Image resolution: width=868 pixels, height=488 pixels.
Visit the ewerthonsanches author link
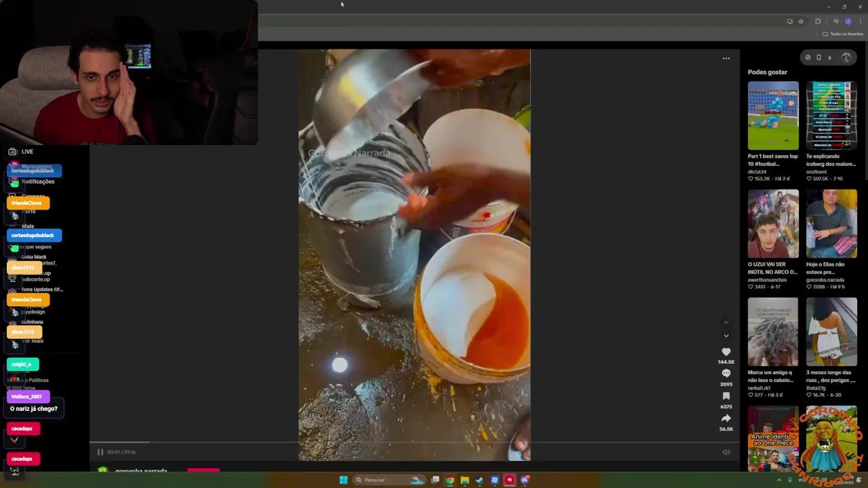click(x=768, y=279)
